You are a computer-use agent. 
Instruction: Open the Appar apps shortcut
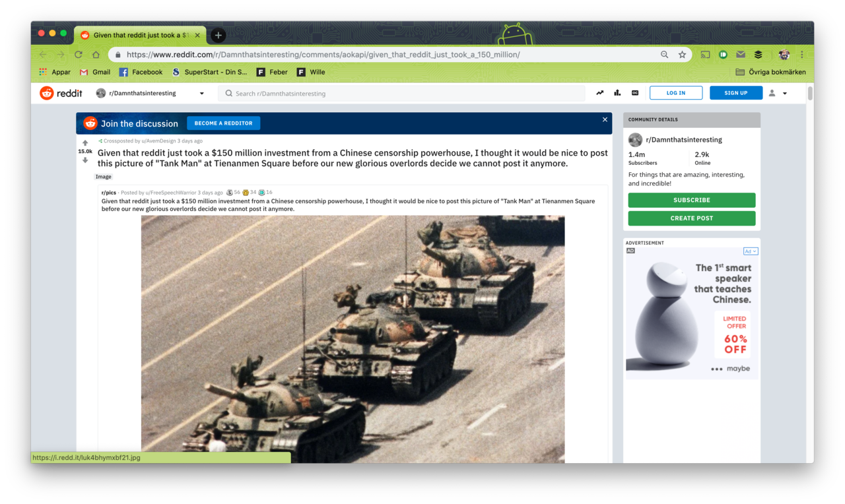[55, 72]
